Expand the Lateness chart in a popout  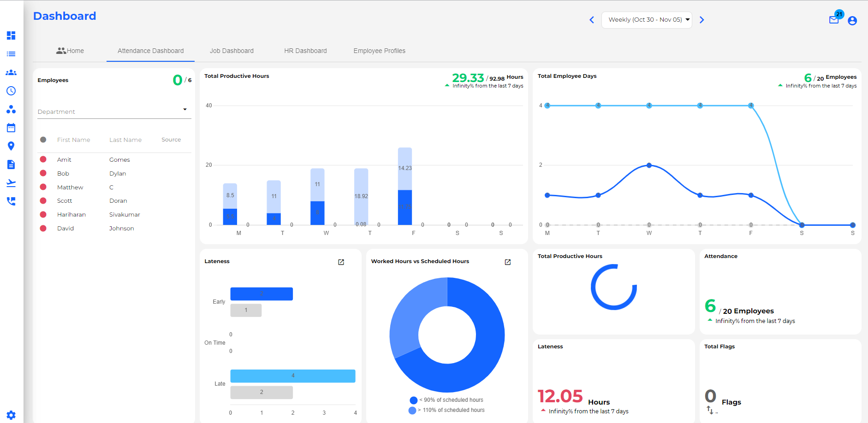click(341, 262)
